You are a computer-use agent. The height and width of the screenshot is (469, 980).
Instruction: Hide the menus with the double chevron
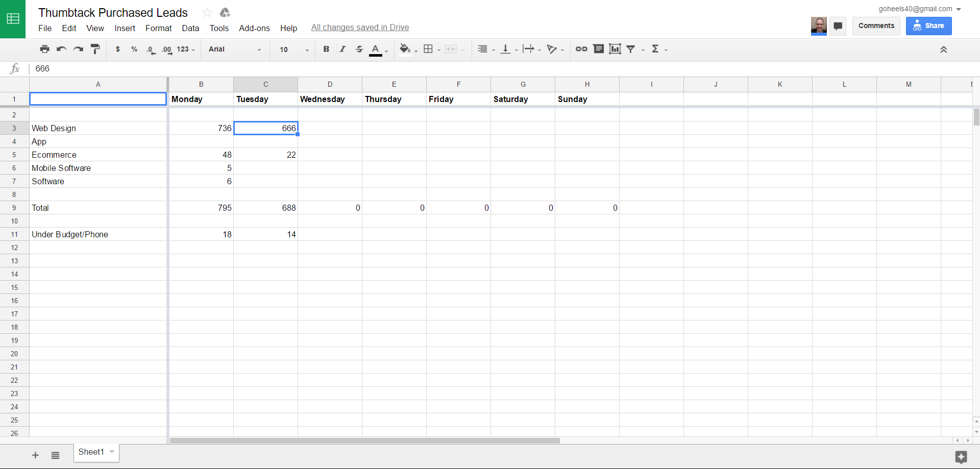pyautogui.click(x=943, y=50)
